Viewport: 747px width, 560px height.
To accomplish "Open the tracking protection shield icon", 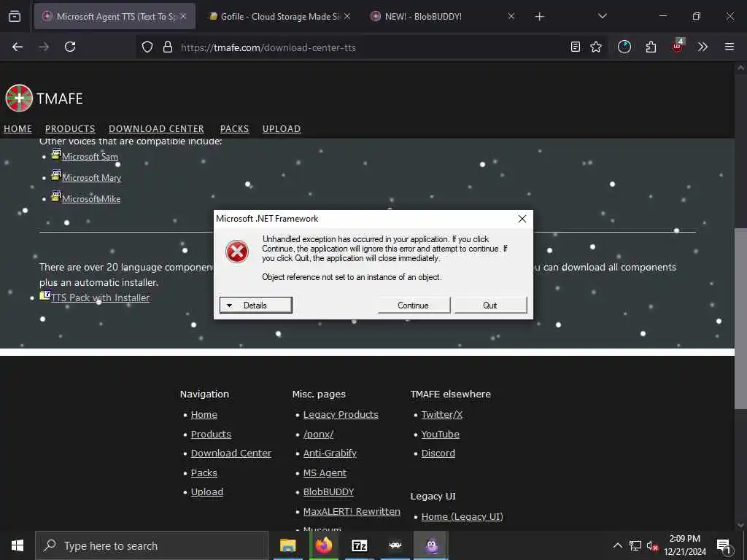I will [x=147, y=47].
